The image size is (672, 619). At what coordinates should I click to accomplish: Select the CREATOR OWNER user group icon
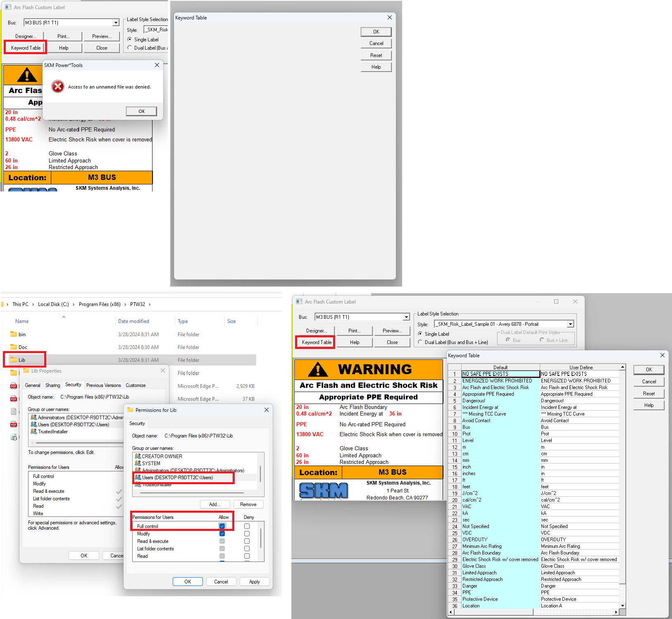[138, 456]
